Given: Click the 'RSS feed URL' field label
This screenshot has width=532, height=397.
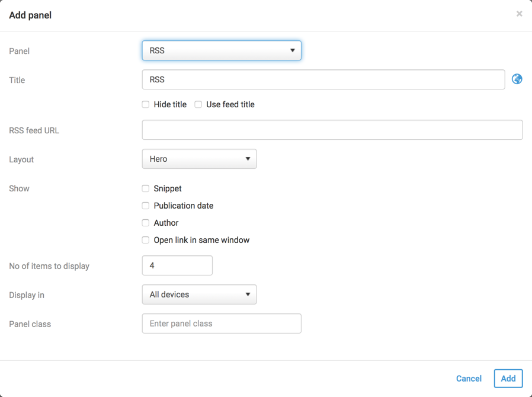Looking at the screenshot, I should pyautogui.click(x=34, y=130).
